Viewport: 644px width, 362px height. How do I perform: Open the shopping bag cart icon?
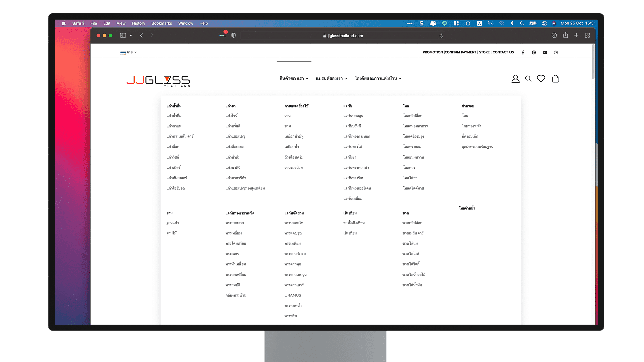point(556,79)
